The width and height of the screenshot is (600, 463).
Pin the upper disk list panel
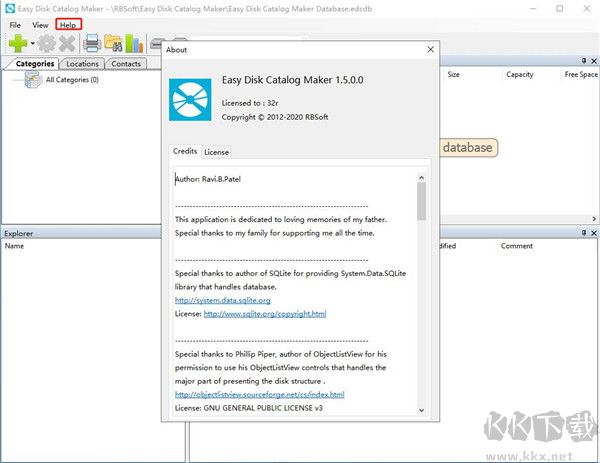click(584, 61)
